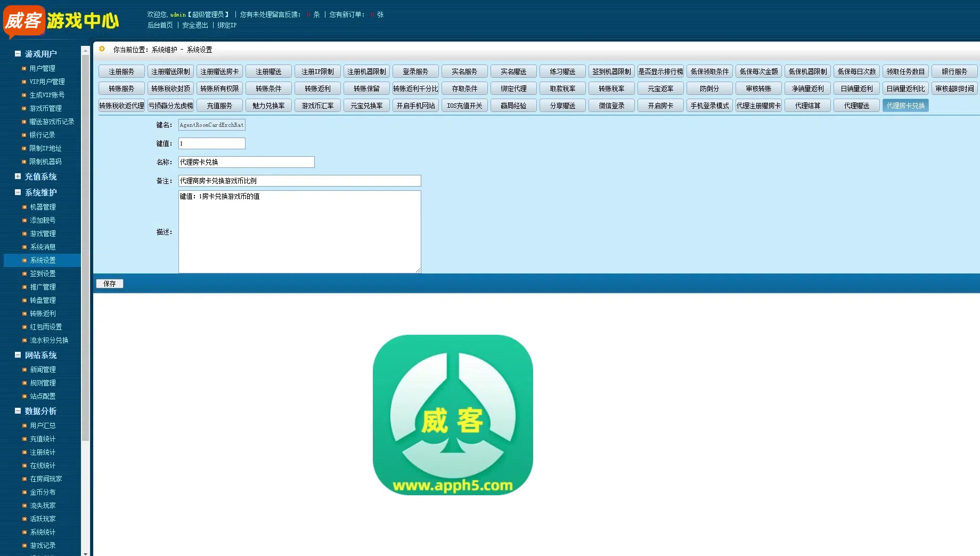The height and width of the screenshot is (556, 980).
Task: Click the bullet icon beside 用户管理
Action: click(24, 69)
